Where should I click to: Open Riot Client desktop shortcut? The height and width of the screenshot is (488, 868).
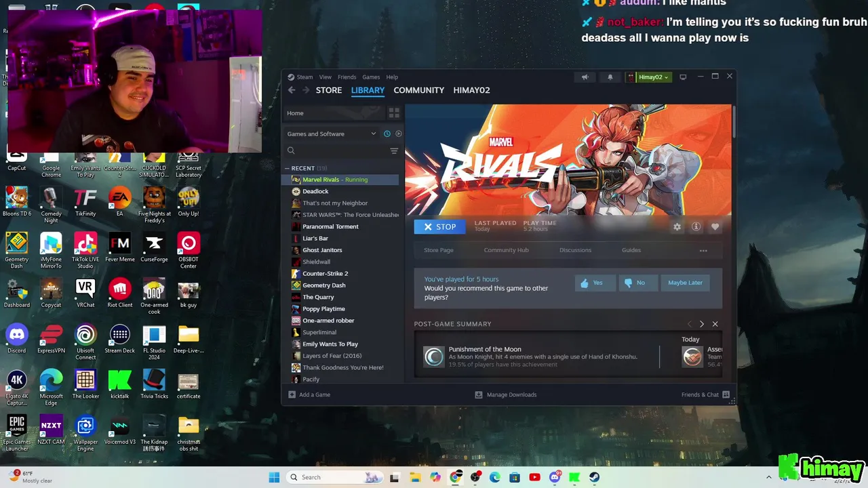120,293
